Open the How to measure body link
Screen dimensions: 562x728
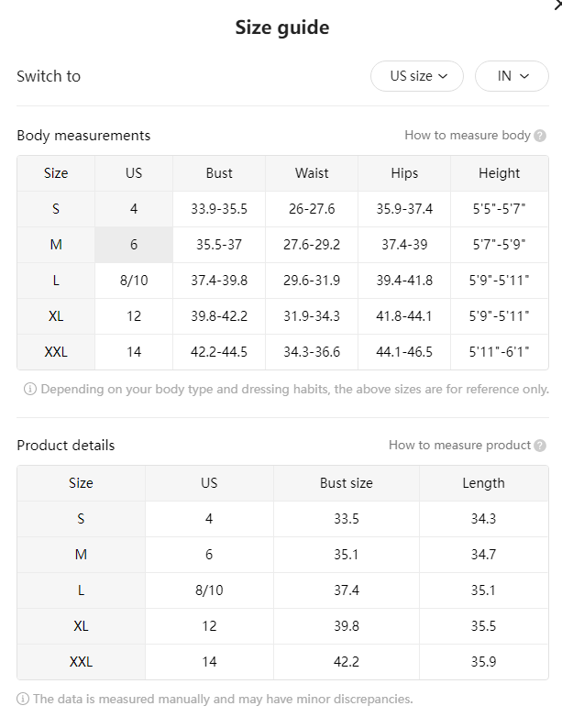coord(468,135)
